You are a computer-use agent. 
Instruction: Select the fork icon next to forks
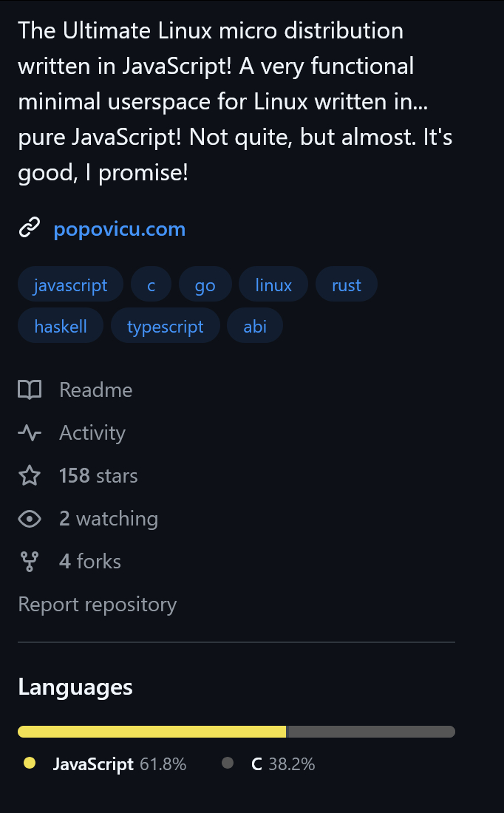pos(30,561)
